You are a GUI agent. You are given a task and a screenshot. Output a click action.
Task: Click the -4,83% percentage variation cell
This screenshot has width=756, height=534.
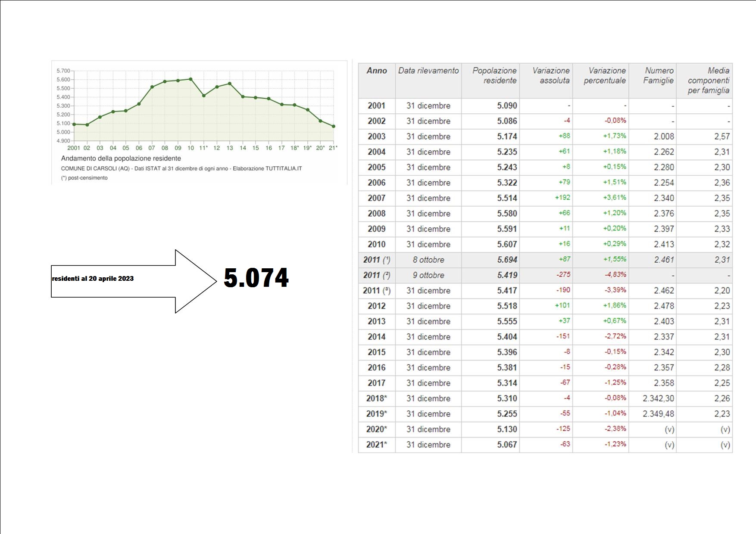615,275
